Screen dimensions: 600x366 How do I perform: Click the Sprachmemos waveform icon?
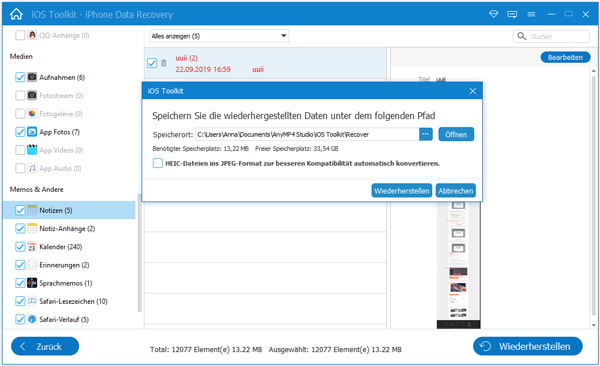click(32, 283)
